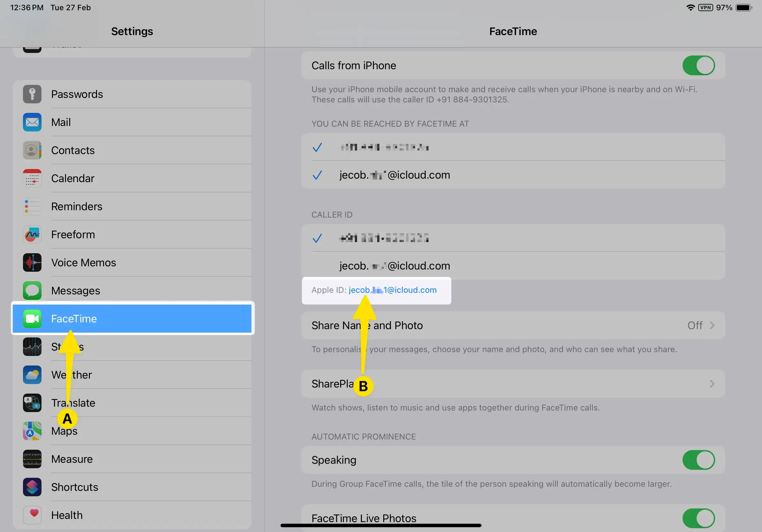The width and height of the screenshot is (762, 532).
Task: Select Calendar in the settings sidebar
Action: click(x=73, y=178)
